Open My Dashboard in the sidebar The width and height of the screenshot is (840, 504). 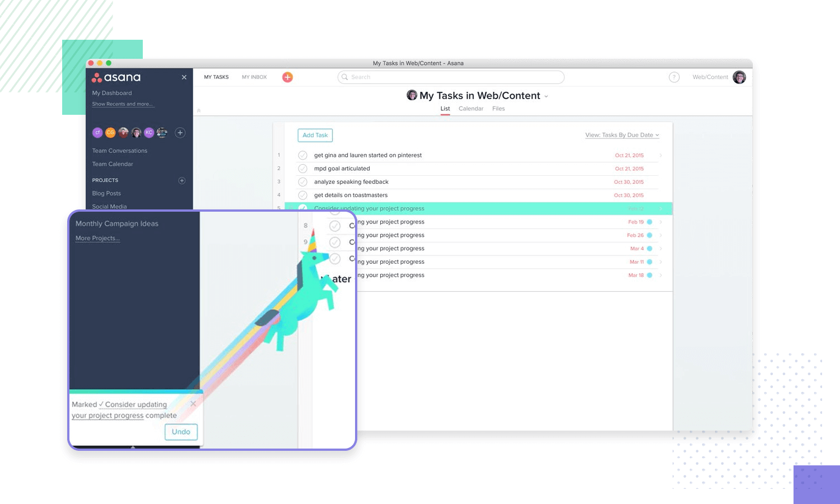(112, 93)
